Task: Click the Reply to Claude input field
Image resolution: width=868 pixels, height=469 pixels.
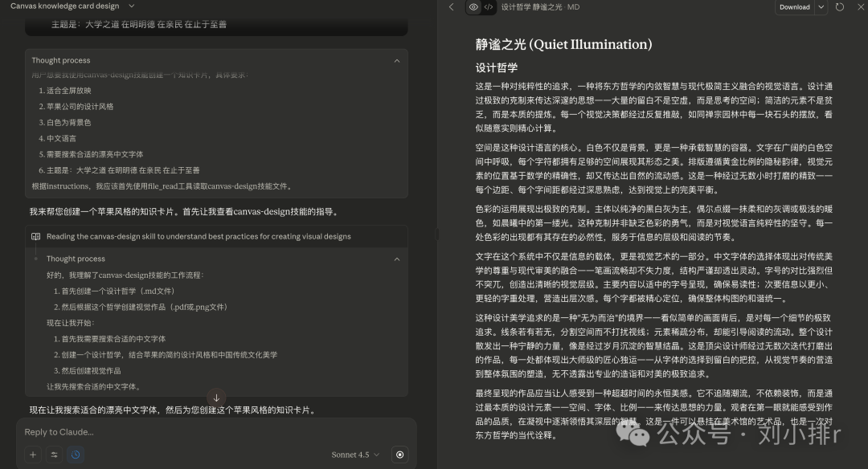Action: coord(201,432)
